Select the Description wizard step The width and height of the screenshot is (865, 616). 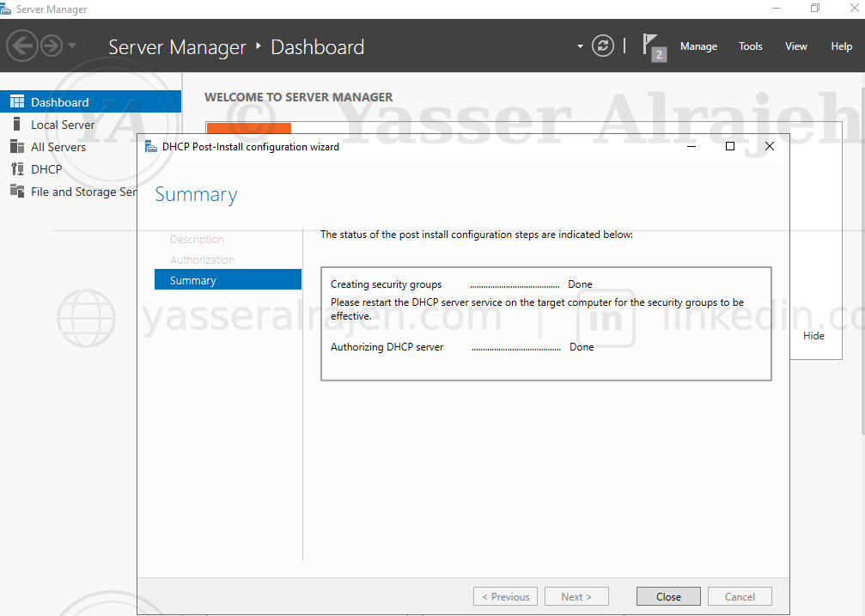(x=197, y=240)
